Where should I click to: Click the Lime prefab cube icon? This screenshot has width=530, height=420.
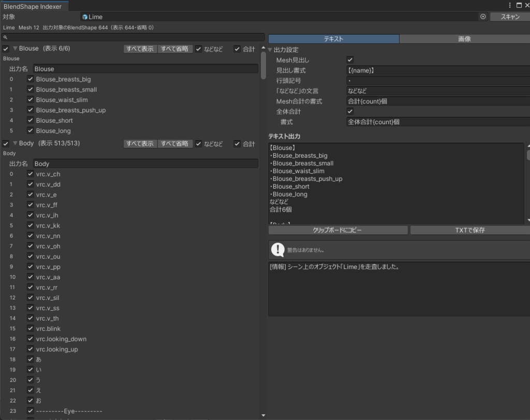[85, 17]
